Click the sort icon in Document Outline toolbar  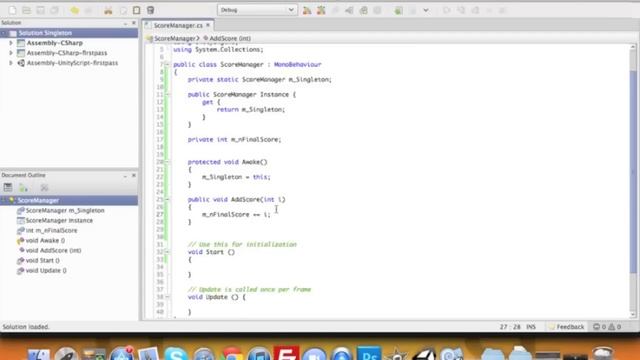point(23,187)
